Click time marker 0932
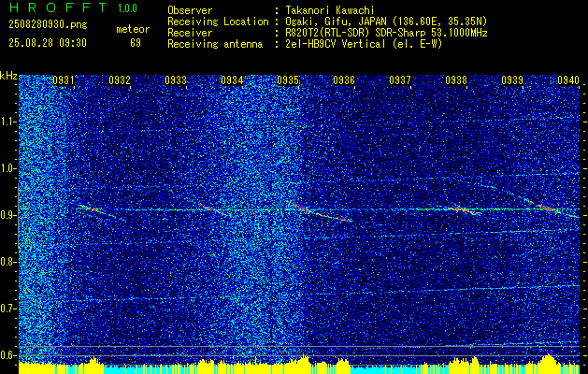 (x=120, y=79)
